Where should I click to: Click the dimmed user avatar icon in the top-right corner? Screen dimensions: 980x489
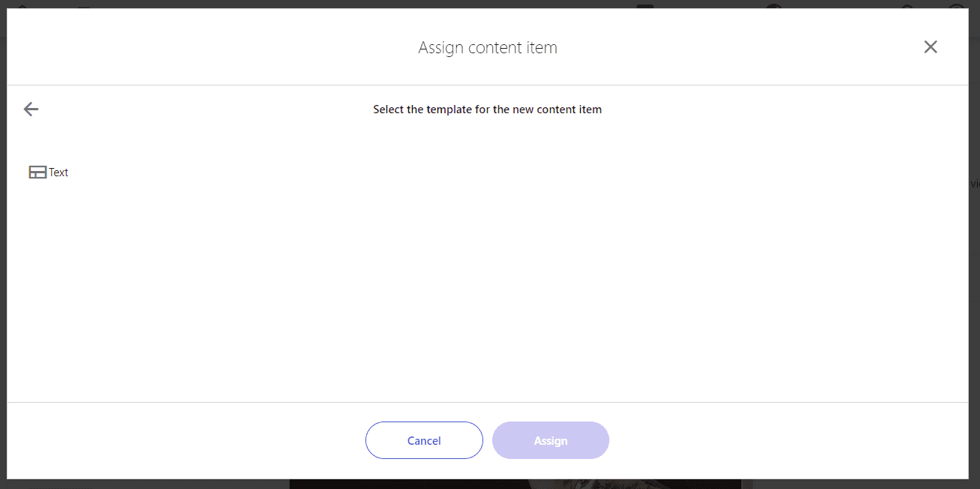click(x=956, y=5)
